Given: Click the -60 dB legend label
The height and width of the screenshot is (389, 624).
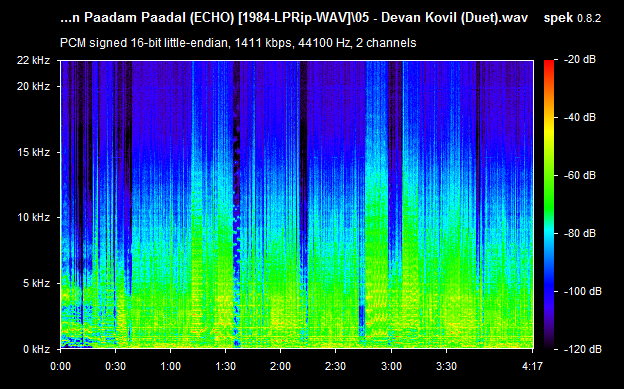Looking at the screenshot, I should coord(580,175).
